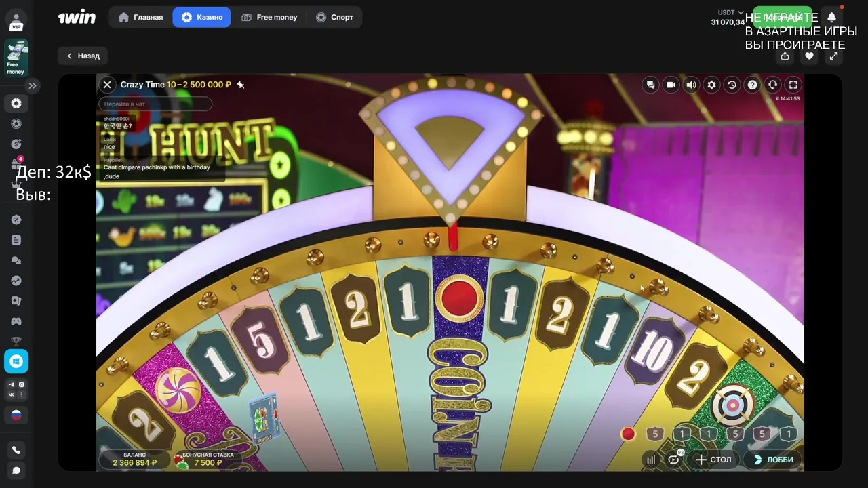Open the autoplay icon with 93 badge
Viewport: 868px width, 488px height.
pos(673,460)
